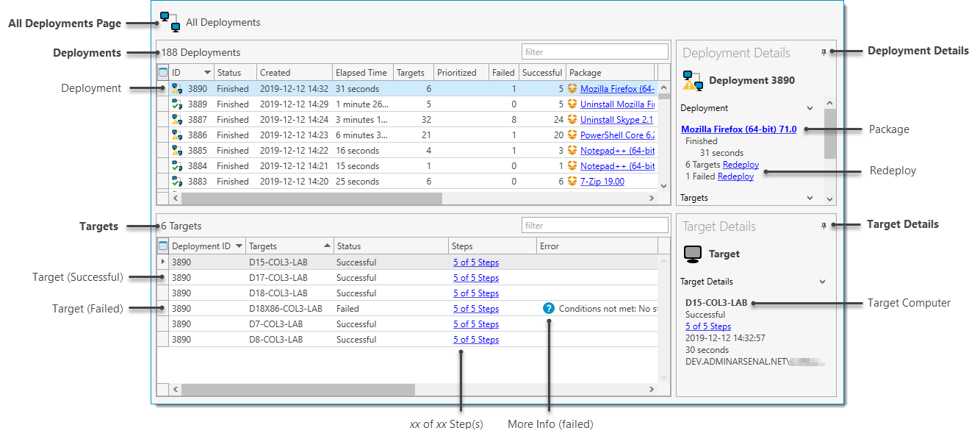Open the Deployment ID column filter dropdown
The height and width of the screenshot is (436, 980).
tap(239, 246)
